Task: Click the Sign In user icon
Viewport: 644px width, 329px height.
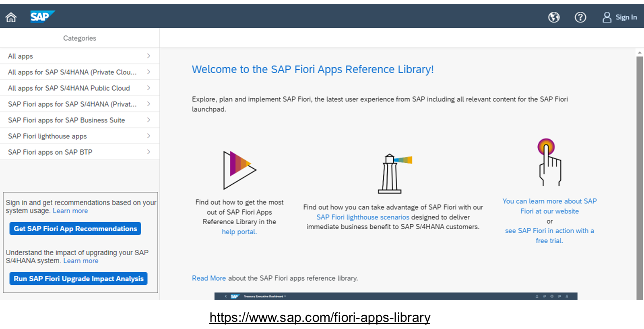Action: (607, 17)
